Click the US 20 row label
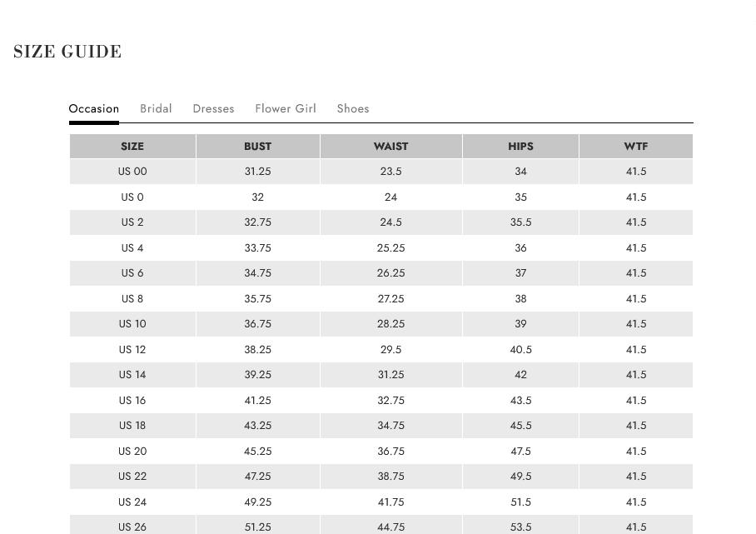The height and width of the screenshot is (534, 756). (132, 451)
